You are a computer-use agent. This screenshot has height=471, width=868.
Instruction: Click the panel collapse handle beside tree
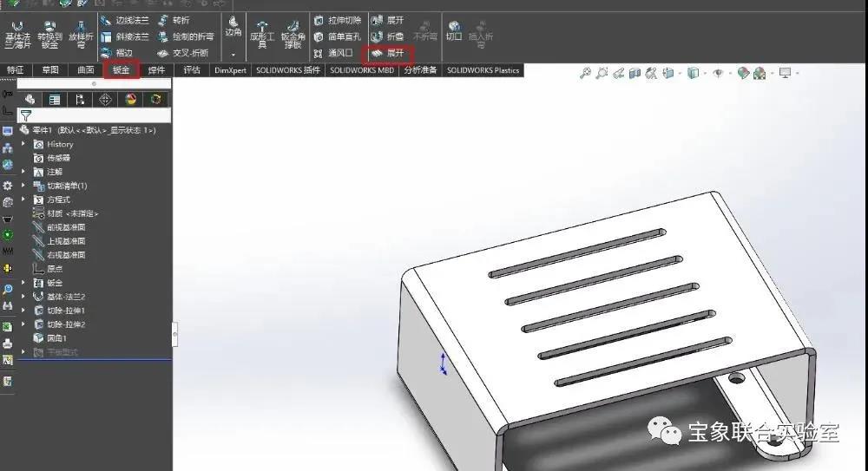[175, 334]
